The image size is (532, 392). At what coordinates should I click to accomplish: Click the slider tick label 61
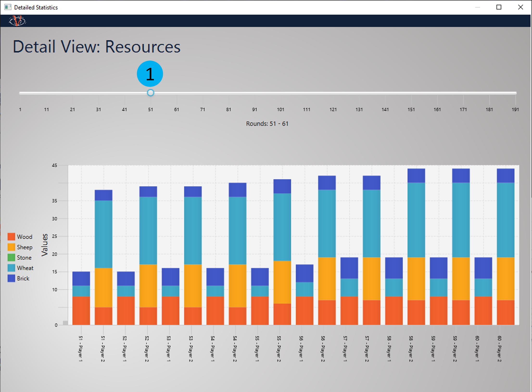point(177,109)
